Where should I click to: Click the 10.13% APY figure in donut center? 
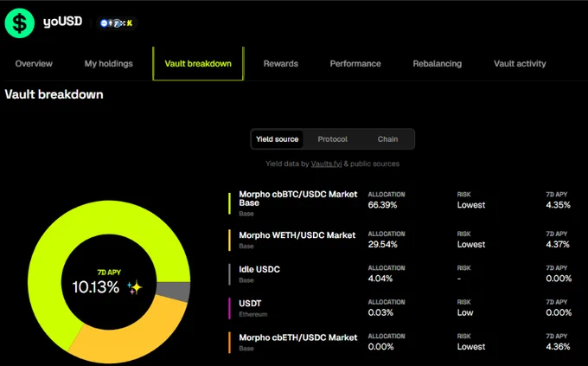[x=96, y=287]
